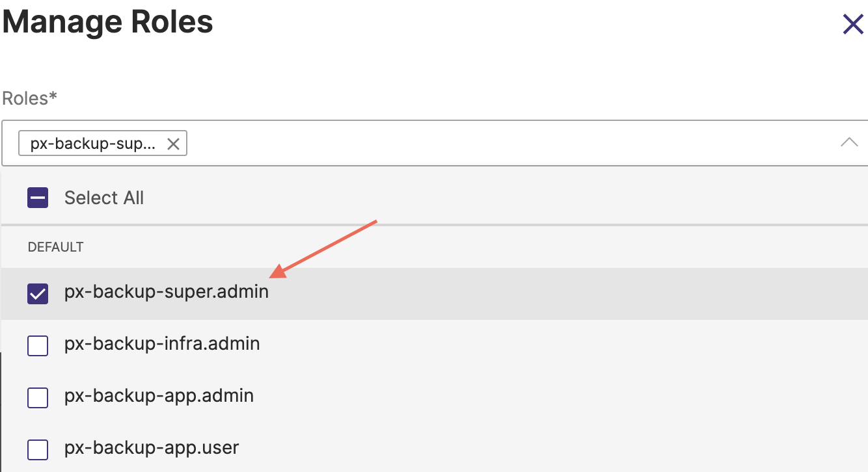Choose the px-backup-infra.admin option text

pos(162,343)
